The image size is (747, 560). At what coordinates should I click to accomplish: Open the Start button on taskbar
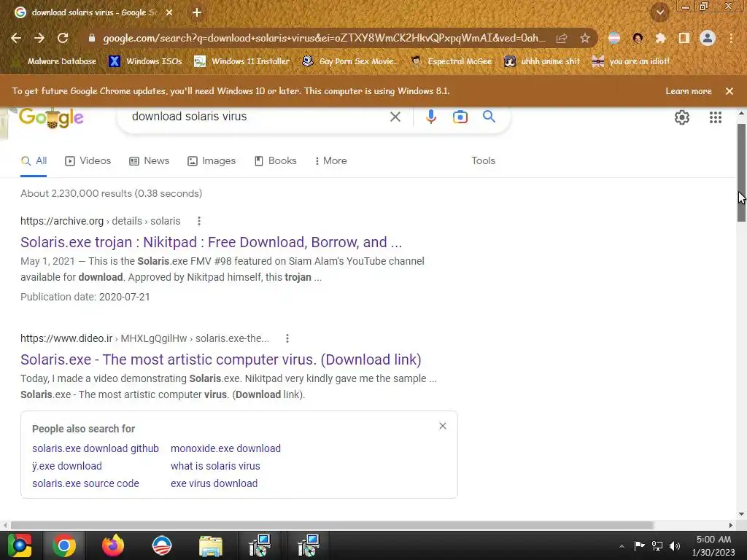(x=19, y=545)
